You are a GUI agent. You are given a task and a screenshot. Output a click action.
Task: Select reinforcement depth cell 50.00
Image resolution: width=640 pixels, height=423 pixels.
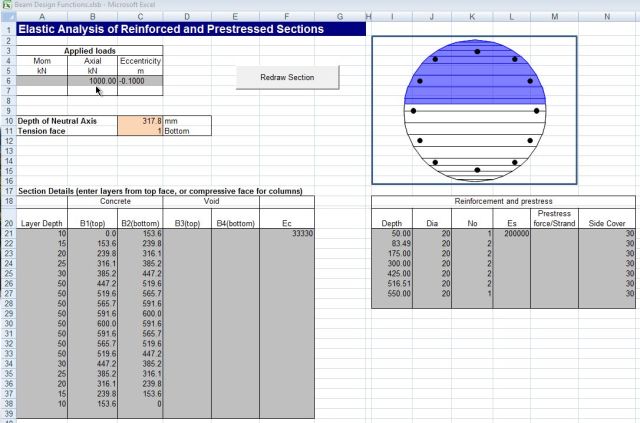click(x=392, y=234)
